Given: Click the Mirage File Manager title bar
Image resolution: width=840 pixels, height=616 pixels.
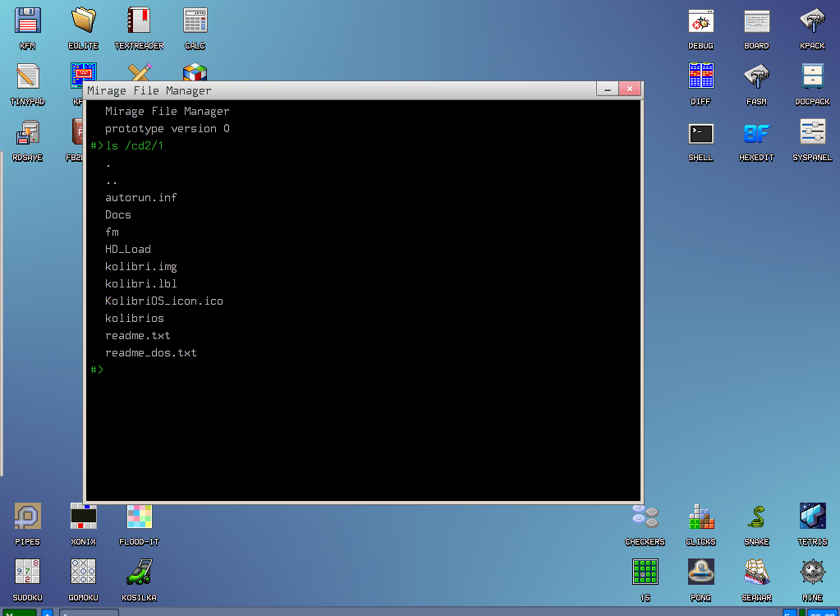Looking at the screenshot, I should (328, 90).
